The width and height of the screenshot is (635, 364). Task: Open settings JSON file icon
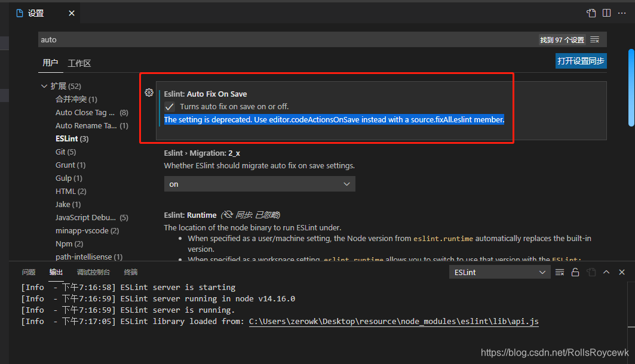coord(591,13)
